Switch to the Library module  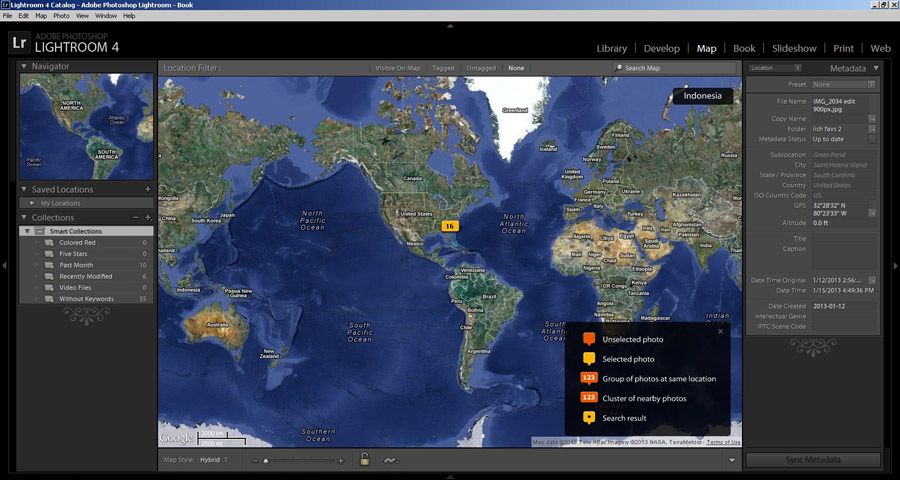point(611,48)
